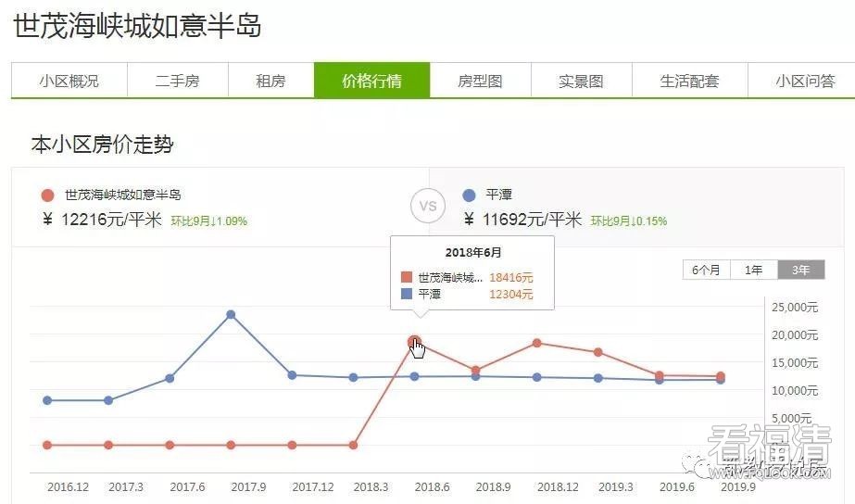Click the 2019.9 axis label
Viewport: 855px width, 504px height.
(x=737, y=487)
